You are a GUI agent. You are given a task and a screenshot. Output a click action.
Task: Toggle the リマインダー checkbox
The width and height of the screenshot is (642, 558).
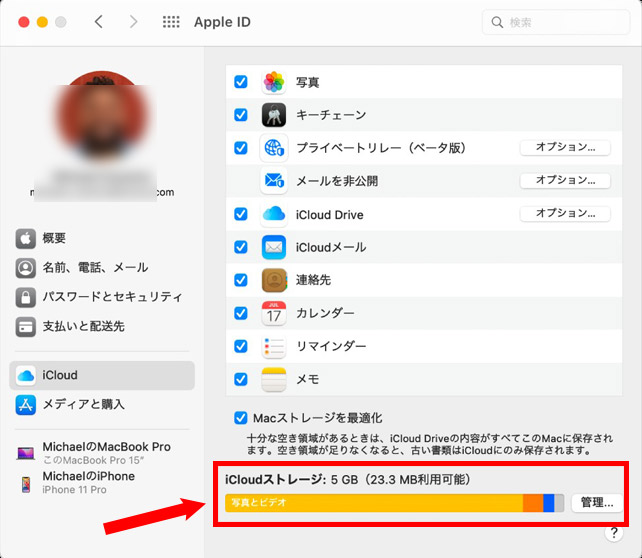[241, 346]
